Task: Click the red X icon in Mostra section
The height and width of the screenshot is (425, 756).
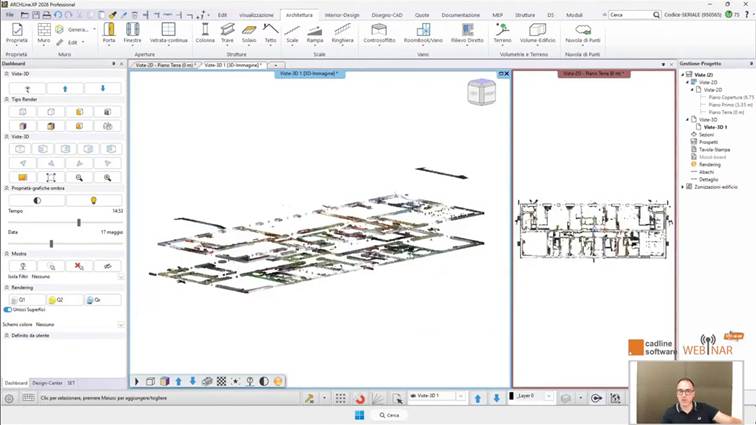Action: (x=79, y=266)
